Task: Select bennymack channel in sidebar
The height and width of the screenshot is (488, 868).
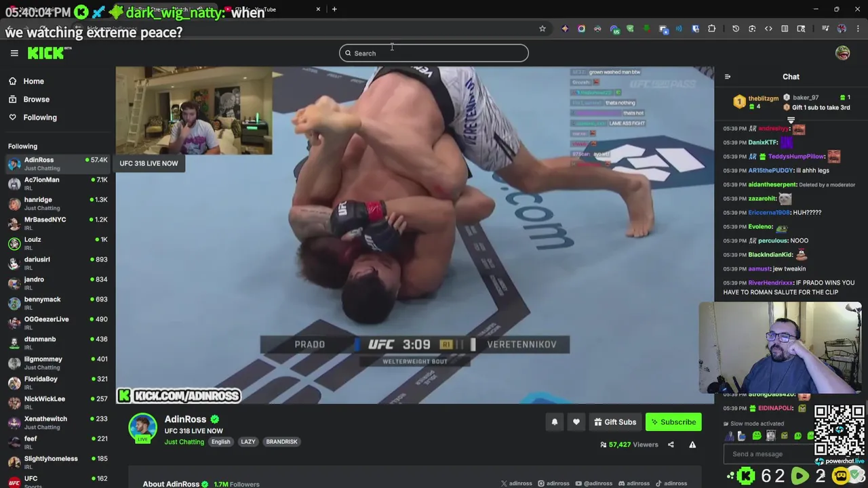Action: [58, 303]
